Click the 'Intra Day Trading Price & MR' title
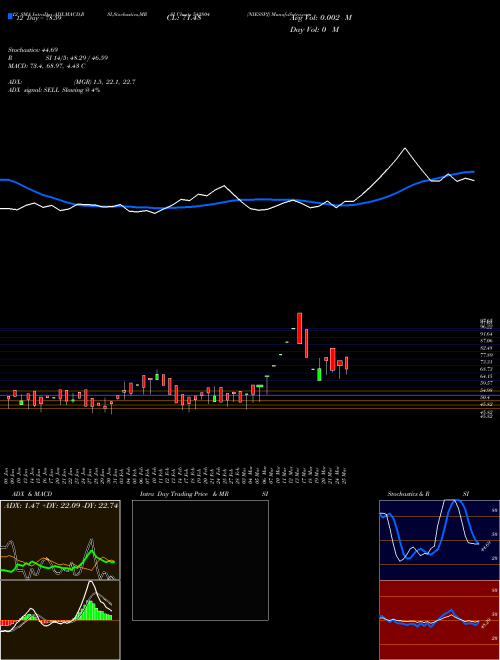500x660 pixels. [184, 494]
